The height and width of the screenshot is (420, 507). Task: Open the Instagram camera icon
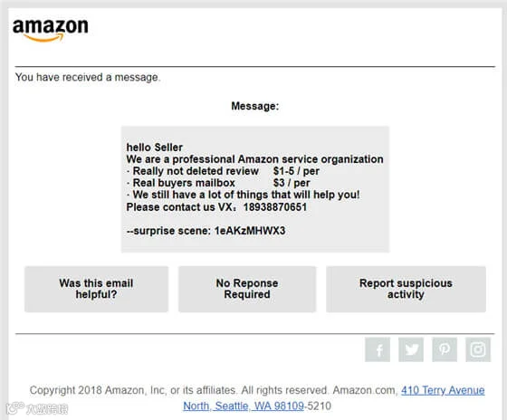point(478,349)
